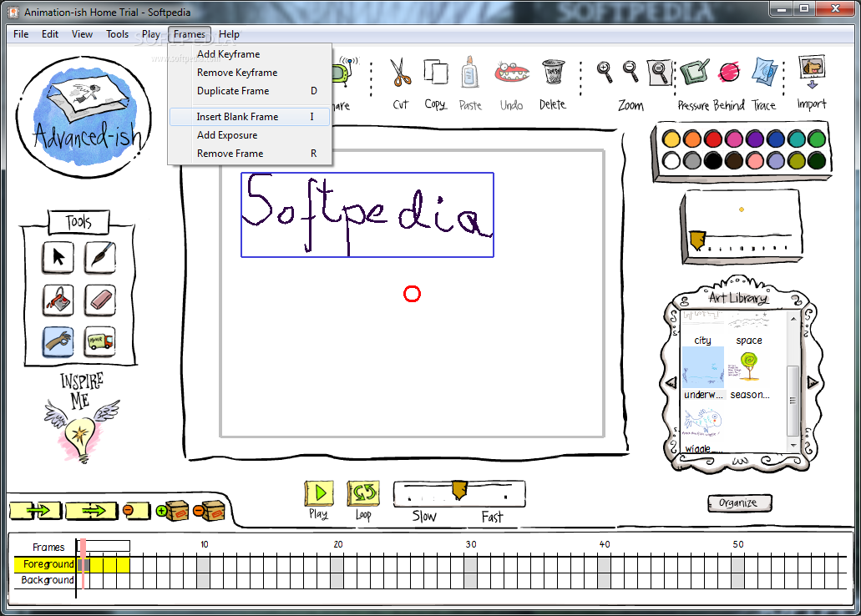The width and height of the screenshot is (861, 616).
Task: Choose Remove Frame menu entry
Action: 250,154
